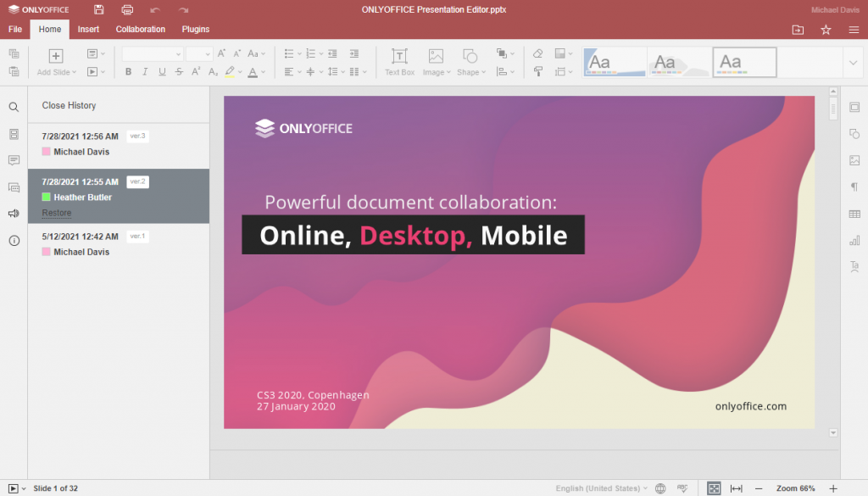The height and width of the screenshot is (496, 868).
Task: Open the Search panel on the left
Action: click(14, 107)
